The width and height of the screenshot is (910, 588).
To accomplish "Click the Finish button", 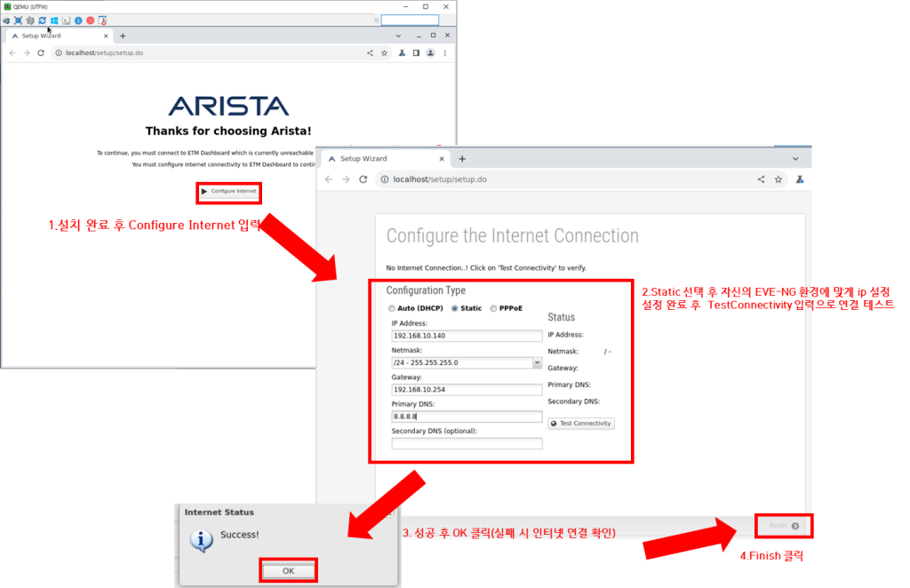I will click(x=784, y=526).
